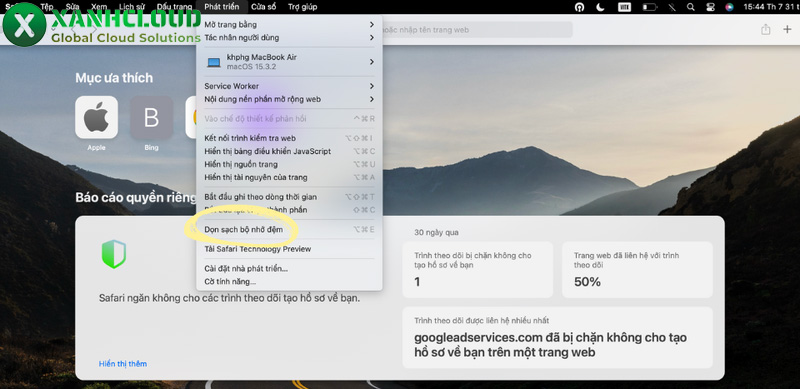Expand khphg MacBook Air device submenu
The width and height of the screenshot is (800, 389).
pos(289,62)
